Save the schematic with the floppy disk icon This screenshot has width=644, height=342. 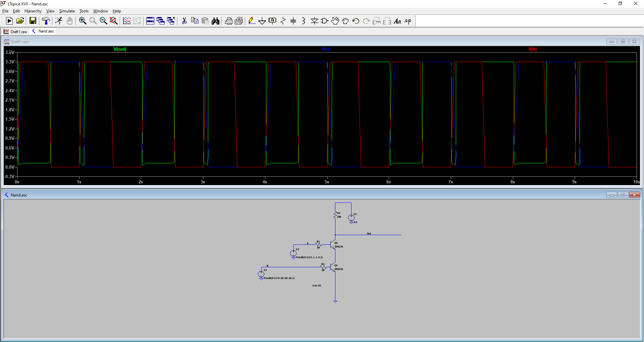(x=33, y=21)
